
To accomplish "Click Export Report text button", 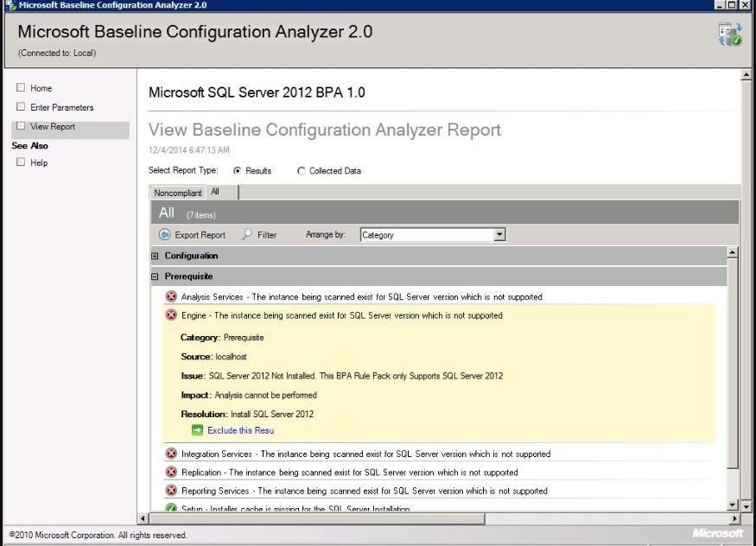I will click(200, 235).
